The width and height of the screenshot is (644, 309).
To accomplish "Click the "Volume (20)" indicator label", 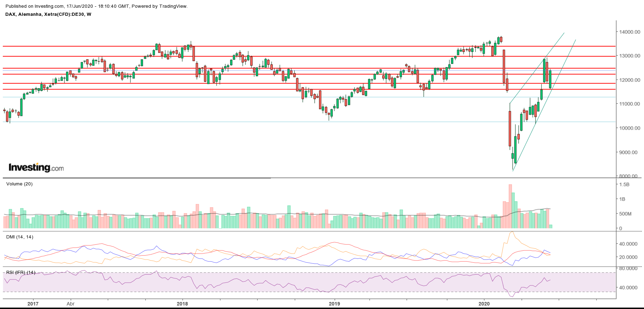I will pos(19,184).
